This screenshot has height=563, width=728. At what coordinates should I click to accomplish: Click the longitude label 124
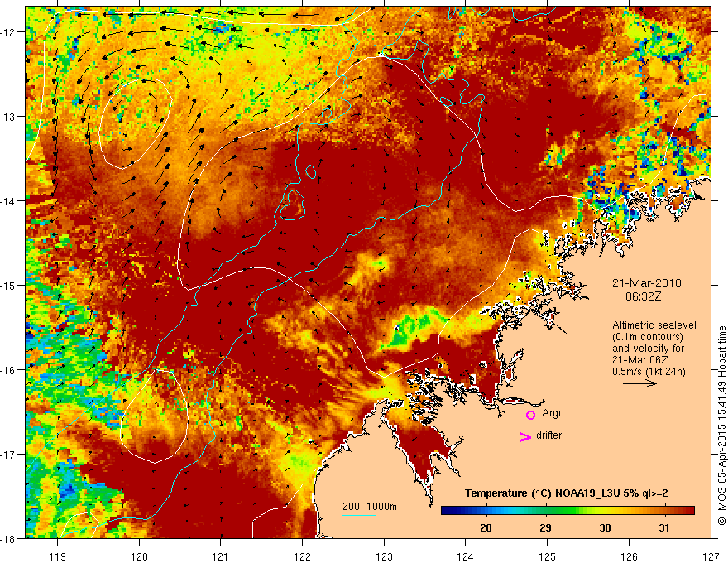[x=466, y=556]
